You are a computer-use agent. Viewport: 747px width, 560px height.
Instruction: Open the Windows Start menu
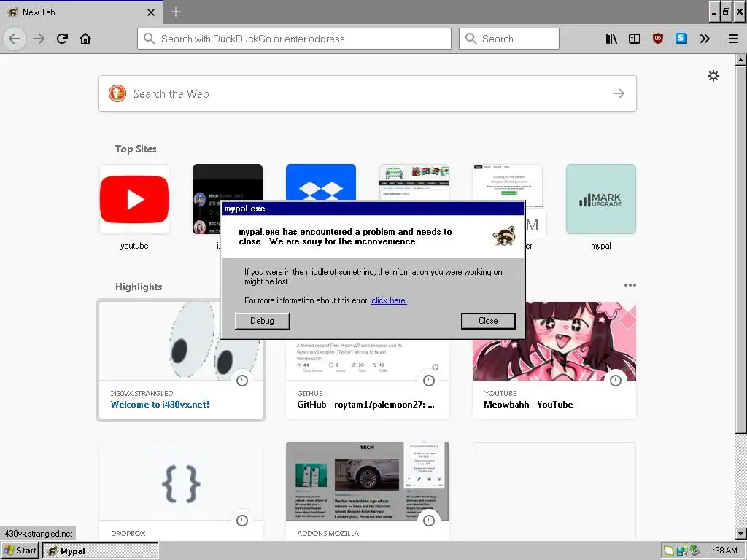[x=20, y=551]
